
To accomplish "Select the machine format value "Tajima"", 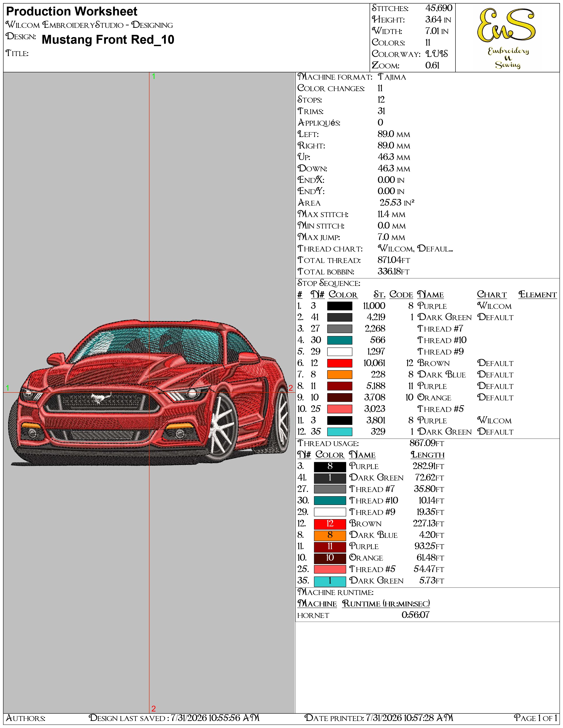I will [x=392, y=77].
